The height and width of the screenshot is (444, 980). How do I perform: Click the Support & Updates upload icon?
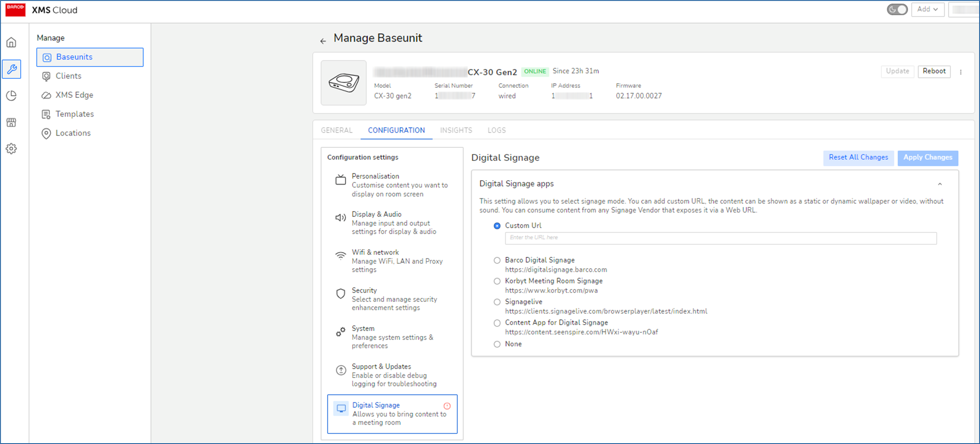pos(341,370)
